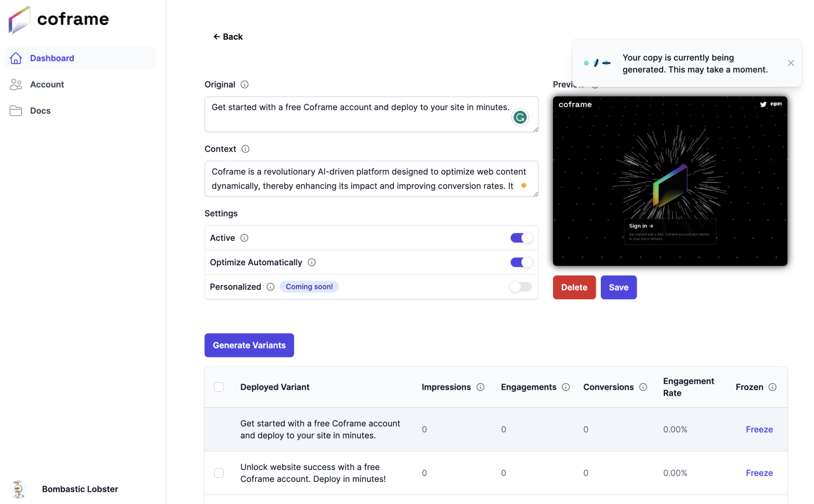Click the info icon beside Frozen
The image size is (814, 504).
coord(773,387)
